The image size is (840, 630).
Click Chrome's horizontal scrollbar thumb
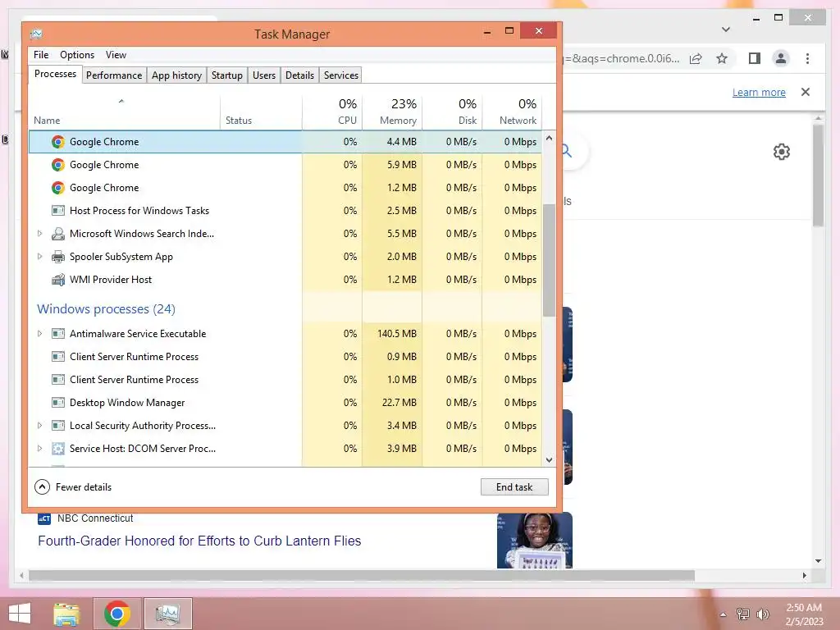[362, 575]
